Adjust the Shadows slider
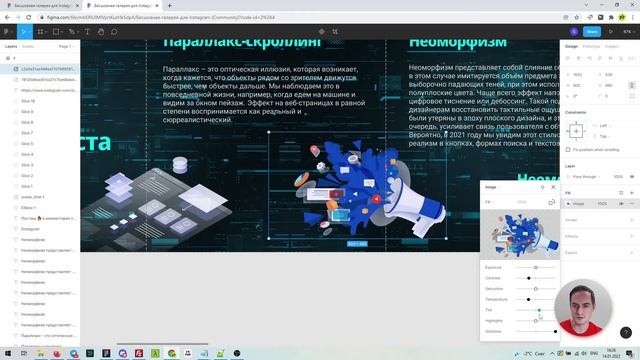The image size is (640, 360). tap(536, 331)
